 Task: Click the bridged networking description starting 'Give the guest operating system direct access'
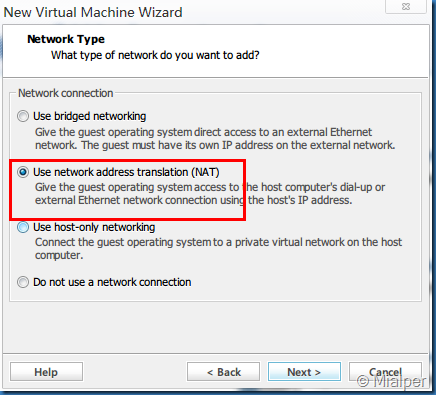tap(215, 139)
